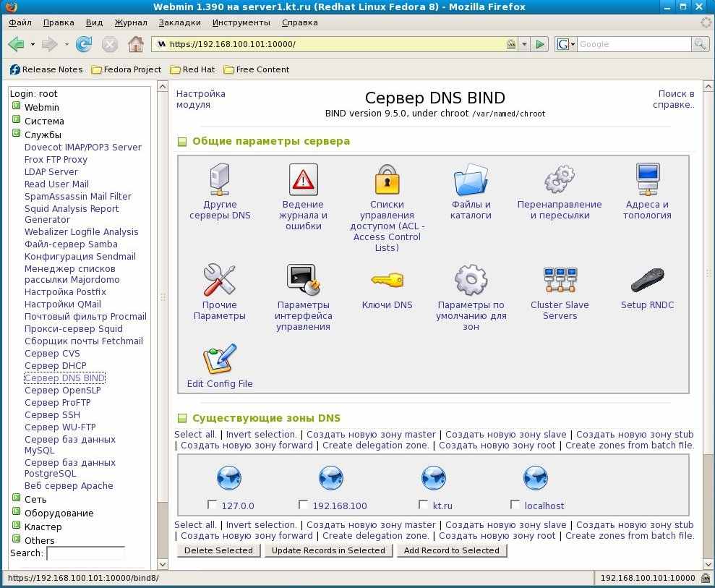Open the Edit Config File icon

click(x=219, y=359)
